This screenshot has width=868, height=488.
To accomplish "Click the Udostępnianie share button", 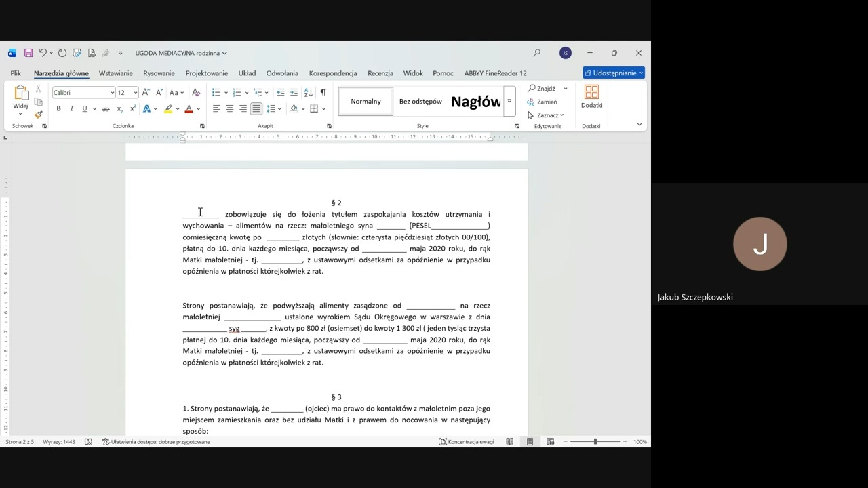I will pyautogui.click(x=613, y=73).
